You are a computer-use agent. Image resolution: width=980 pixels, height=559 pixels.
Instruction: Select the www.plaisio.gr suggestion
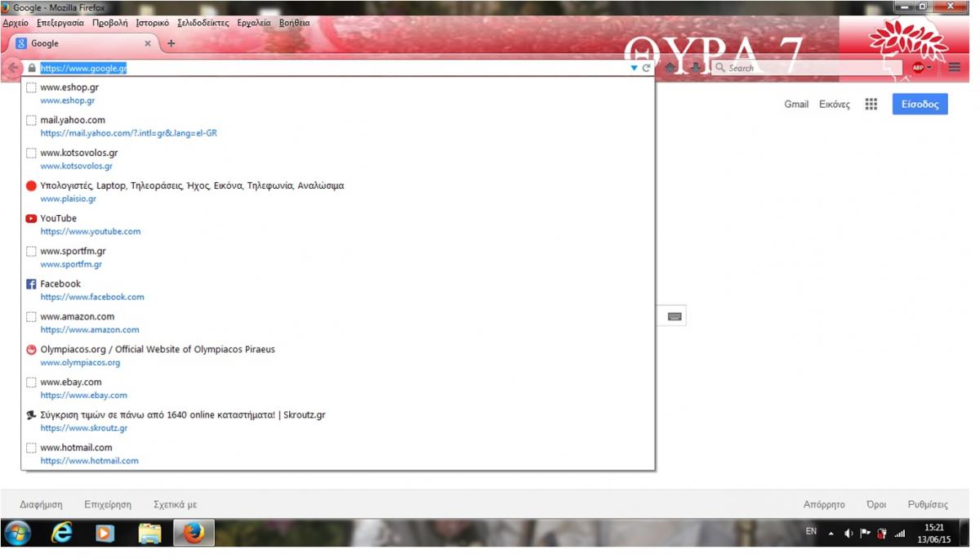(x=338, y=192)
